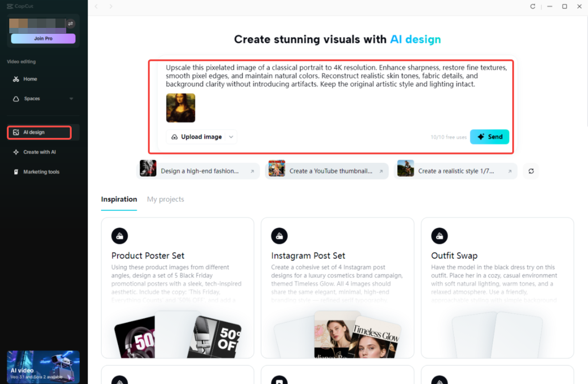Open the Upload image dropdown arrow
The image size is (588, 384).
click(231, 137)
